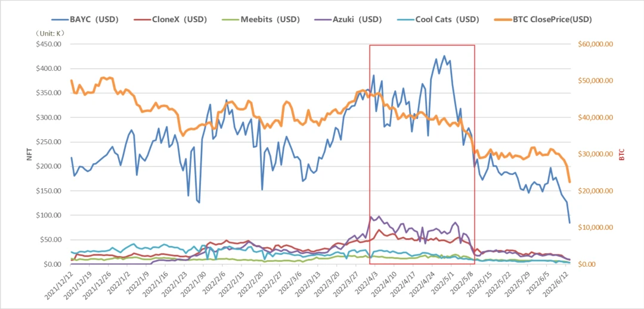The image size is (644, 309).
Task: Select the red BTC axis title
Action: coord(621,154)
